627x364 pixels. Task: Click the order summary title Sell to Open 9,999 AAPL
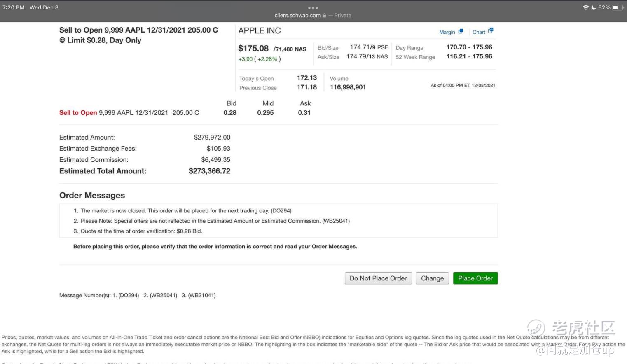pos(138,30)
